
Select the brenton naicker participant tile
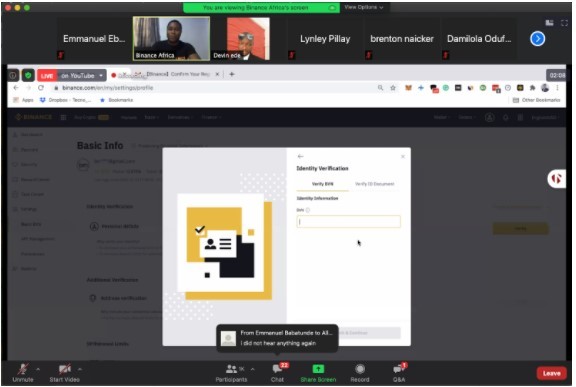click(x=402, y=39)
